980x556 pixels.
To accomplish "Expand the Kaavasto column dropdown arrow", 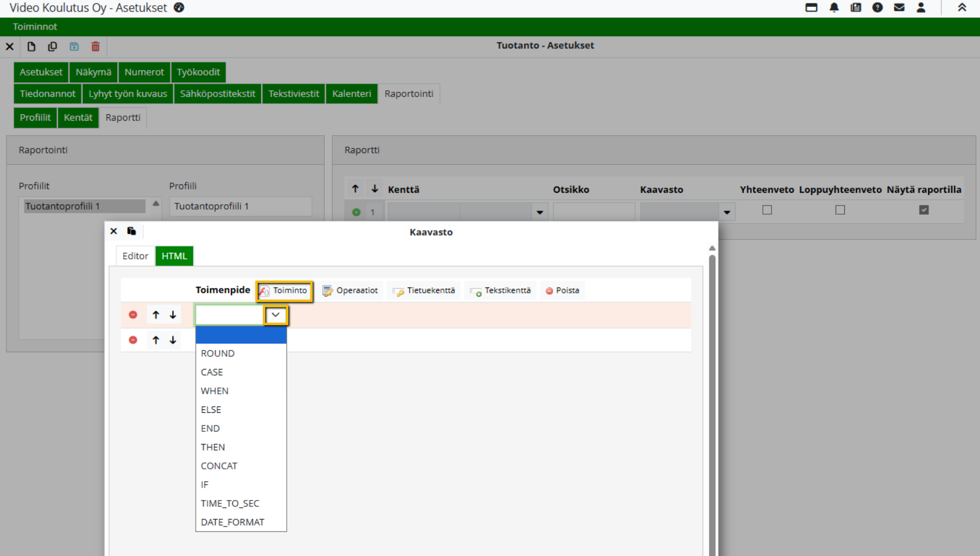I will pos(726,212).
